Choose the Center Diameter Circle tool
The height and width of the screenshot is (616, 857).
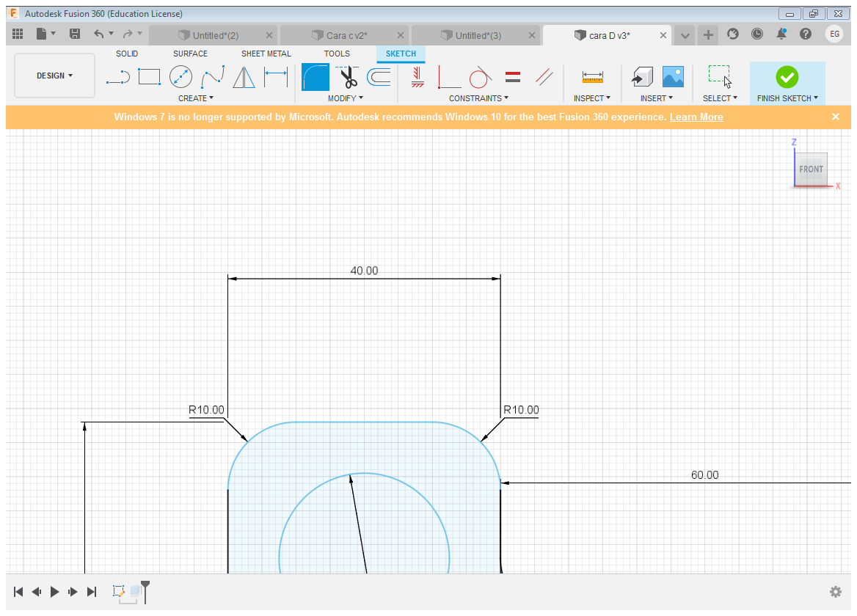[180, 76]
